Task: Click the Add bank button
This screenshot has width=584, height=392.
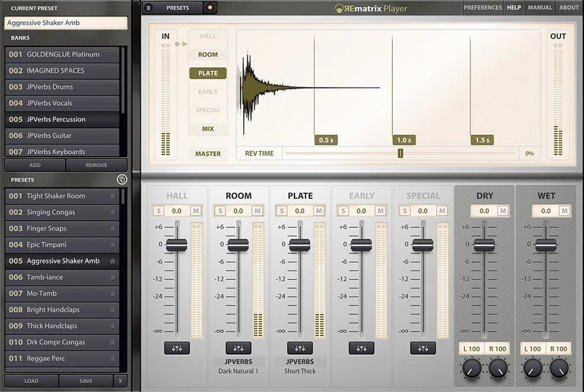Action: (35, 165)
